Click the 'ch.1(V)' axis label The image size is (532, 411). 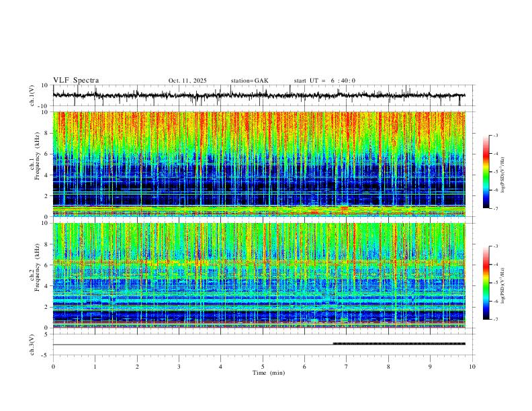[x=32, y=95]
